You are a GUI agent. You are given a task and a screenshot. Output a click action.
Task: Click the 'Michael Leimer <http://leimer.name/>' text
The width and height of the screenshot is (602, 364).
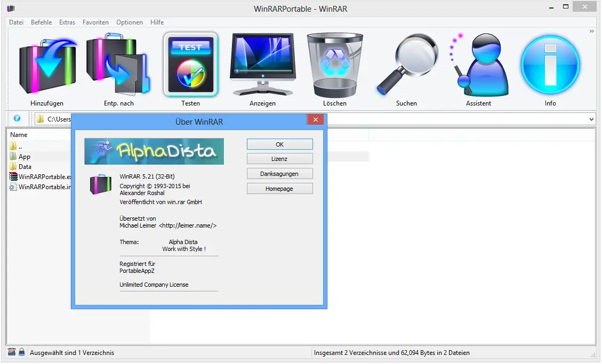168,225
